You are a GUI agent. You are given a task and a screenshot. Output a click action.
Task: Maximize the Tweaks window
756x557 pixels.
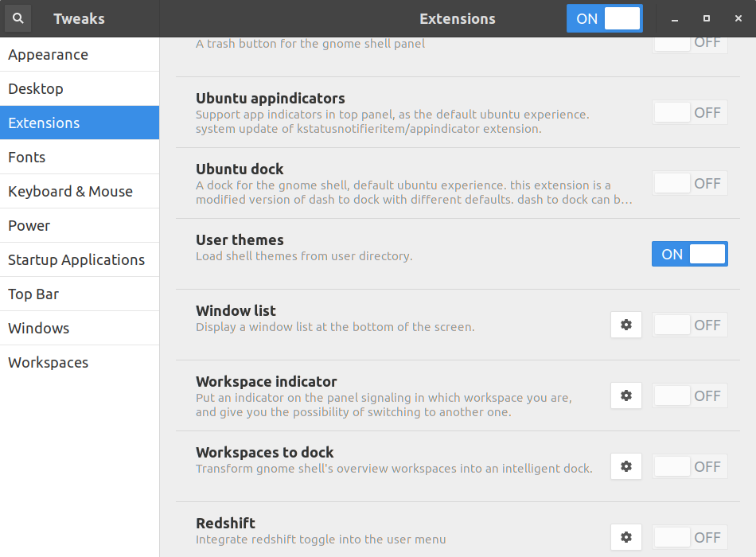click(x=707, y=18)
